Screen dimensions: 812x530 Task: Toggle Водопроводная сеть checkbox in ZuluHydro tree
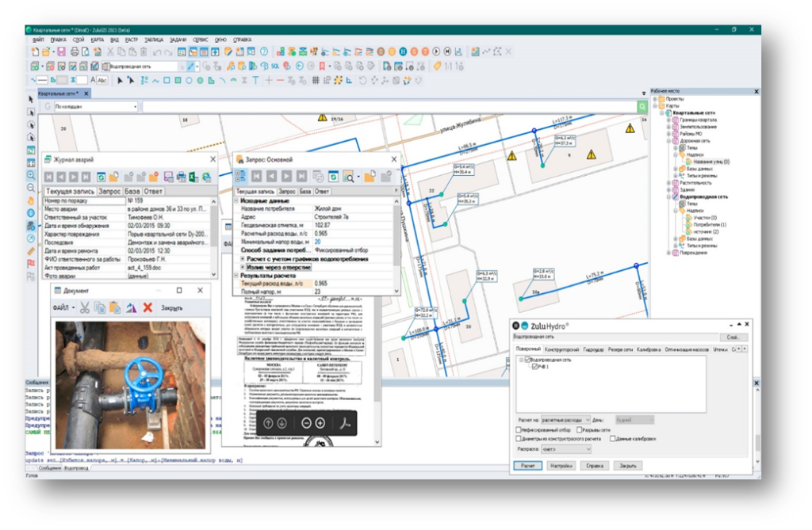pyautogui.click(x=527, y=359)
